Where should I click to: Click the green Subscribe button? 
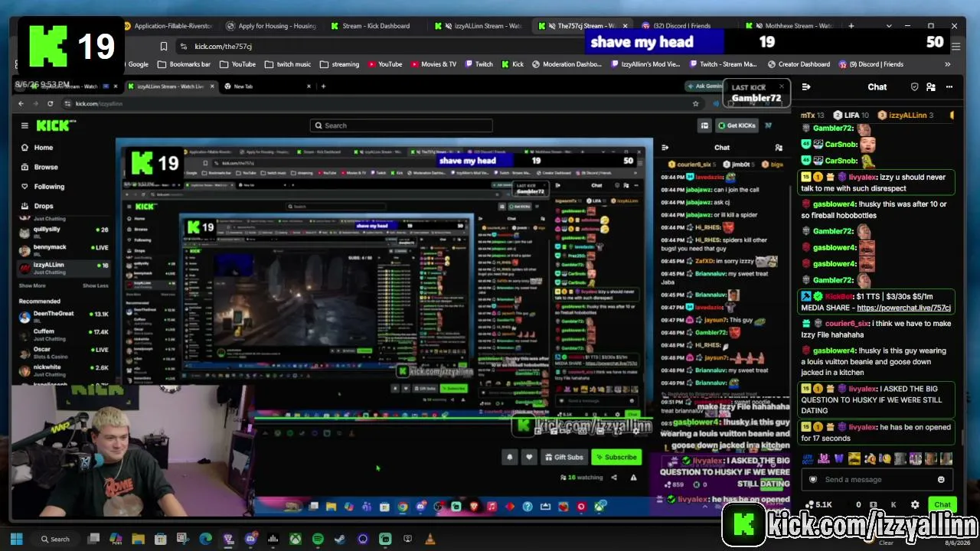click(616, 458)
